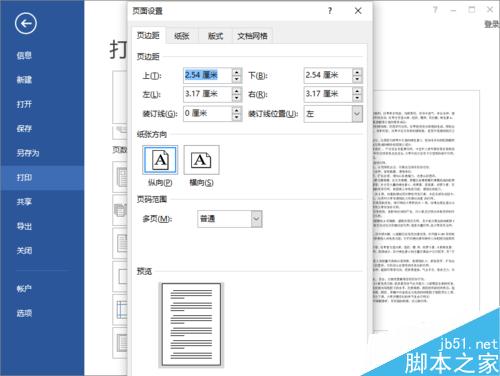The image size is (500, 376).
Task: Click the page preview thumbnail under 预览
Action: coord(191,325)
